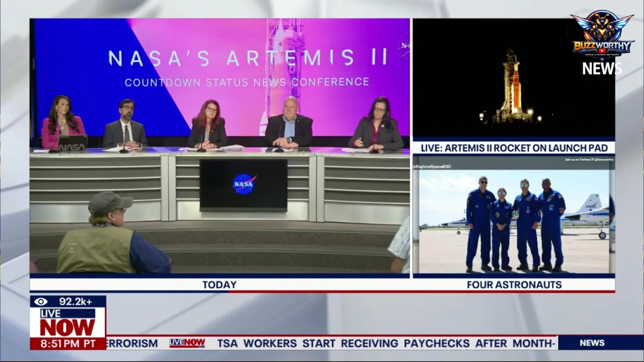This screenshot has height=362, width=644.
Task: Click the "TODAY" caption bar
Action: tap(220, 285)
